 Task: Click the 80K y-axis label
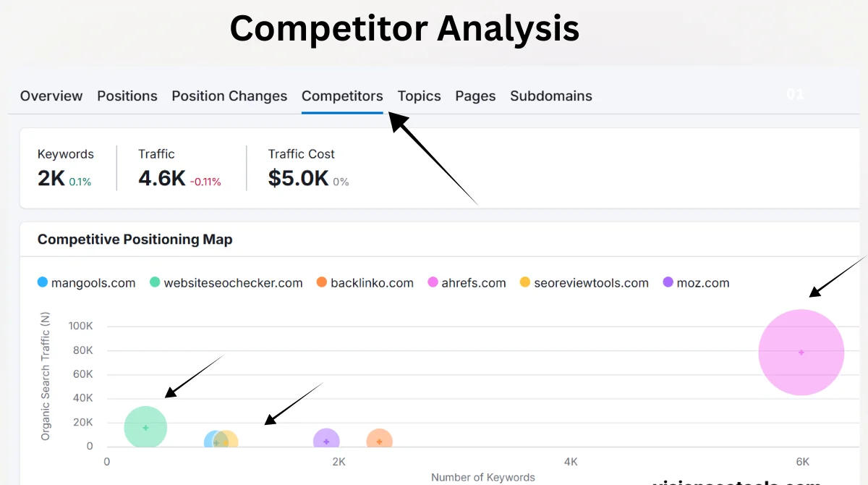[x=83, y=350]
